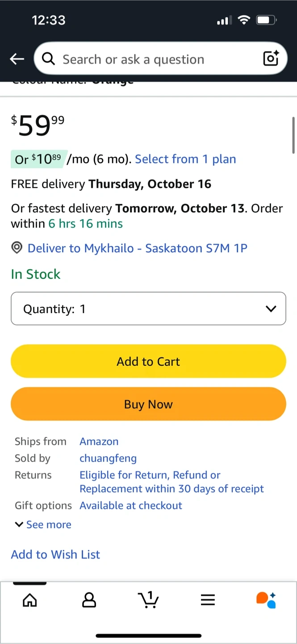The image size is (297, 644).
Task: Open the hamburger menu icon
Action: tap(208, 600)
